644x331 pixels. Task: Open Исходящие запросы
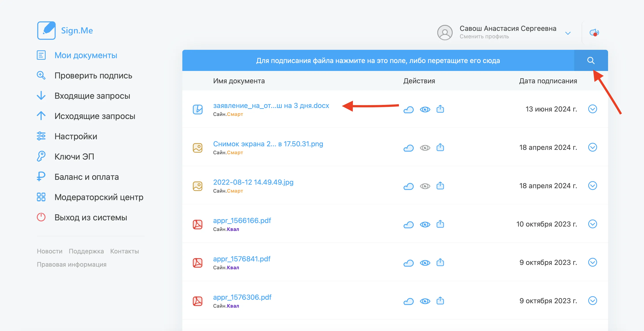click(95, 116)
